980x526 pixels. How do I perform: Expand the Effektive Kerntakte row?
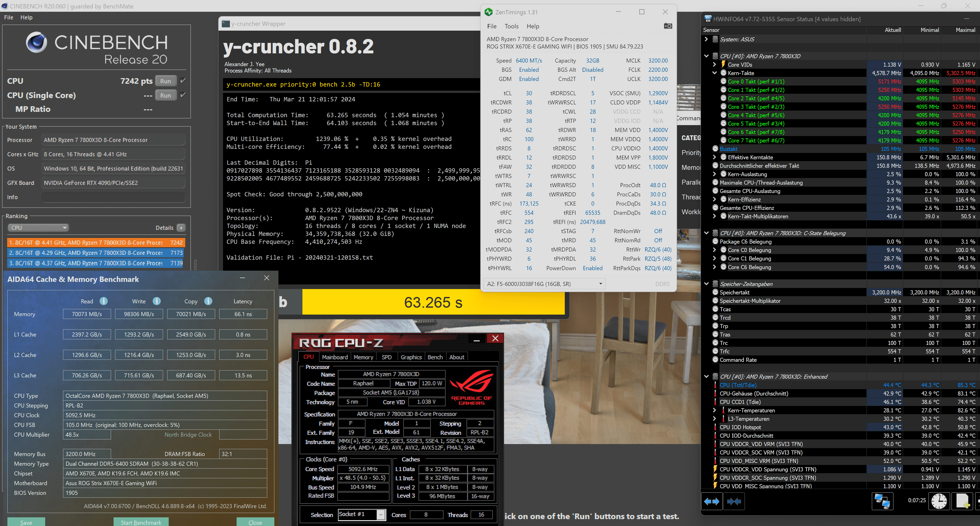click(x=714, y=157)
